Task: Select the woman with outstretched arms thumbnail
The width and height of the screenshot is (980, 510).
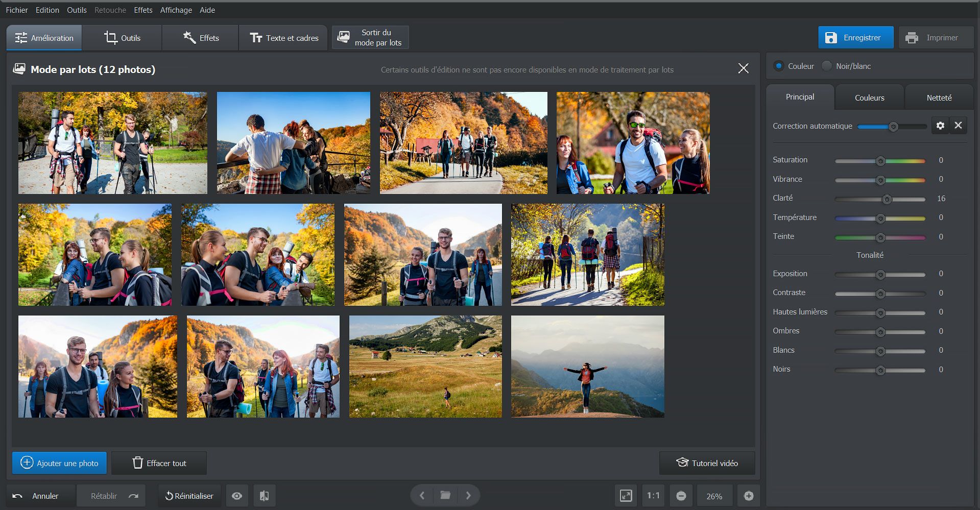Action: point(587,367)
